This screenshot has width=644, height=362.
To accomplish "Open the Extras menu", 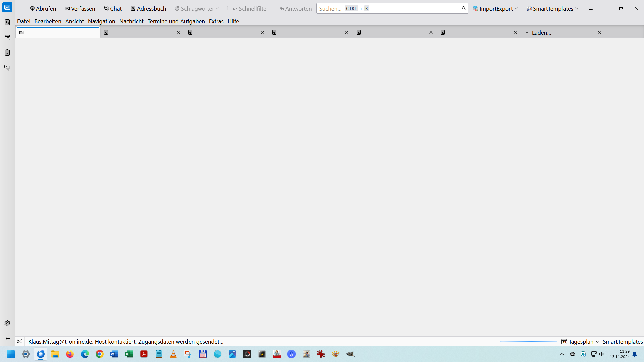I will [216, 21].
